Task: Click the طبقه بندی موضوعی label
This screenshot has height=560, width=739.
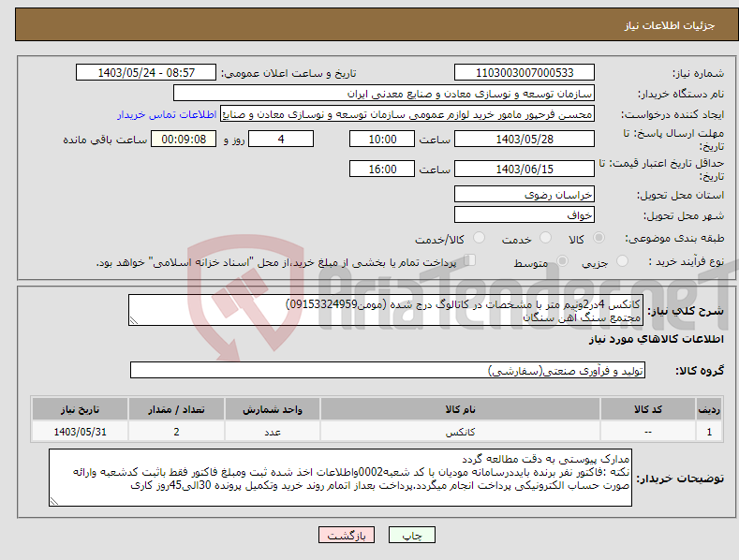Action: 674,238
